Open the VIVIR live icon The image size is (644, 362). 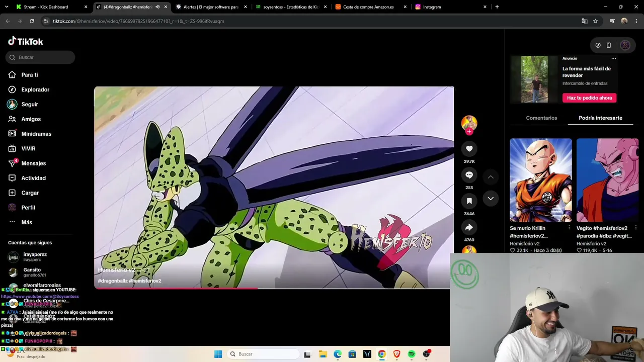pos(12,148)
